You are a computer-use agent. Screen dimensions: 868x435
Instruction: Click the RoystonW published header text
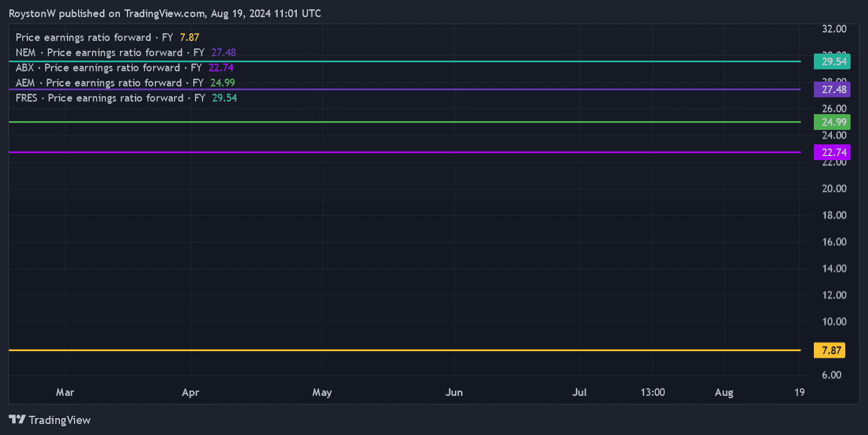[x=165, y=13]
